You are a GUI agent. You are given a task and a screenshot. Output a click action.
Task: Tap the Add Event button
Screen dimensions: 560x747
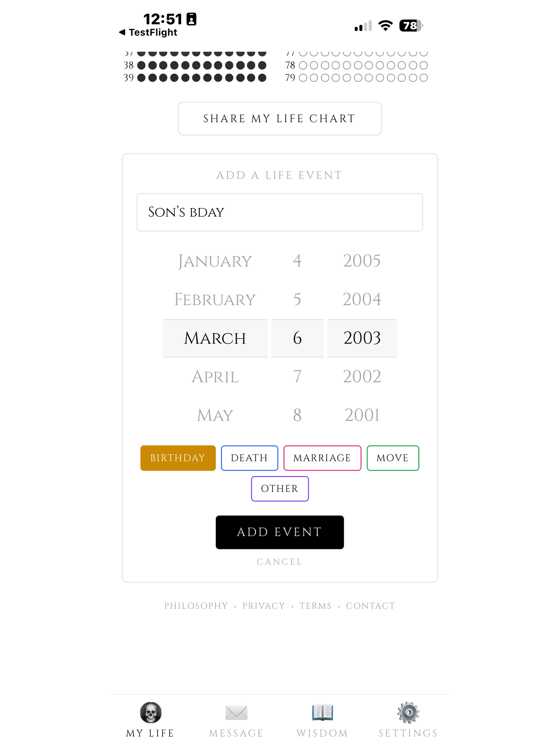pos(280,532)
